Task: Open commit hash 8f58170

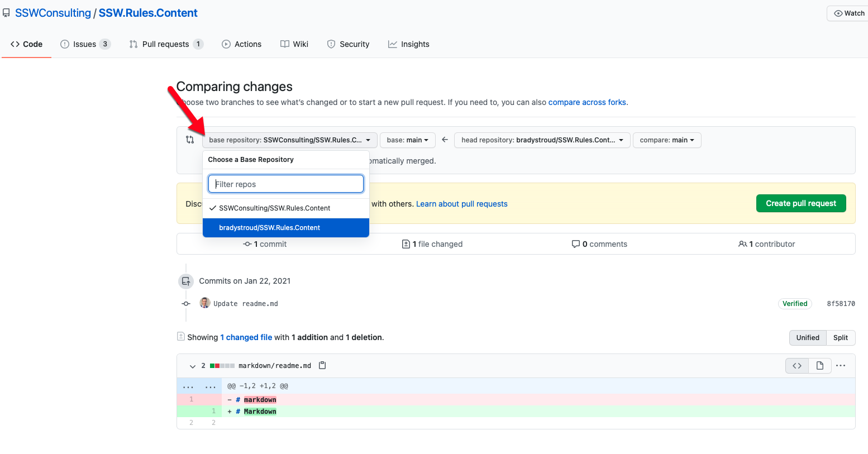Action: pyautogui.click(x=841, y=304)
